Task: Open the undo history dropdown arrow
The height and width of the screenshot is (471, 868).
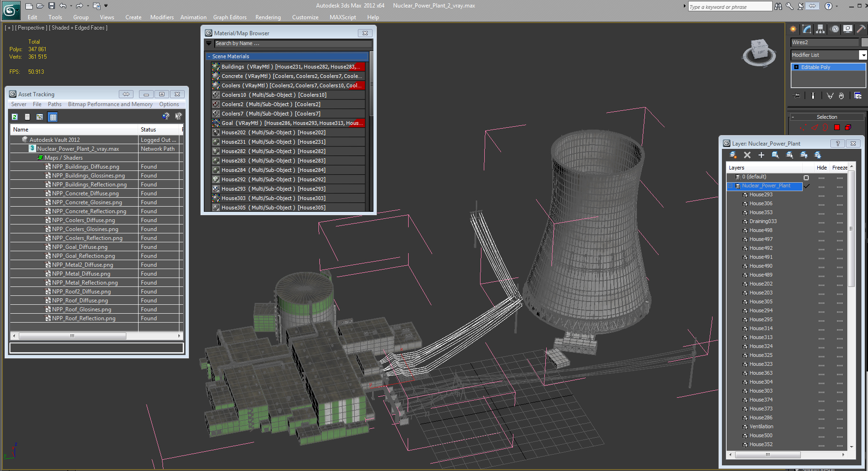Action: pyautogui.click(x=71, y=6)
